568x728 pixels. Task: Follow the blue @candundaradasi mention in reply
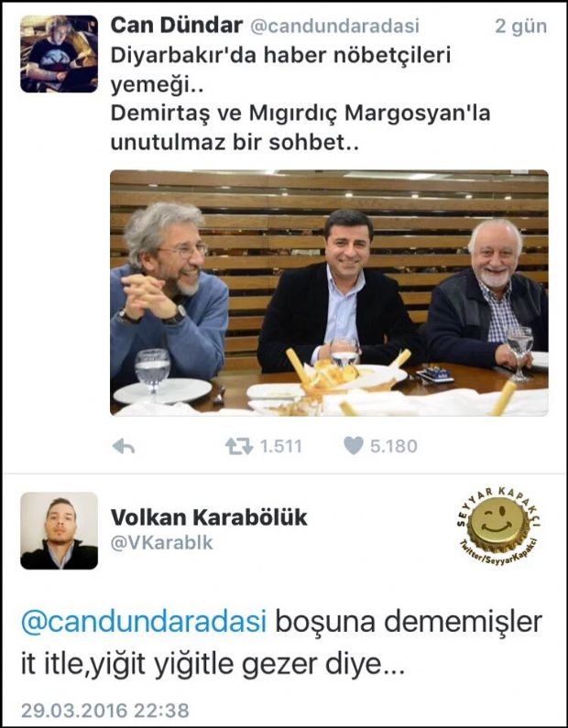[x=144, y=622]
